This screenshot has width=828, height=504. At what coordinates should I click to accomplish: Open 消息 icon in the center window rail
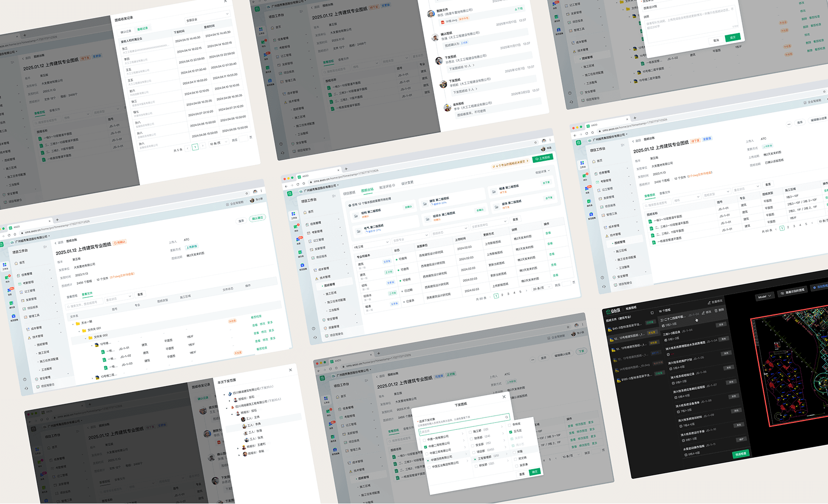[298, 240]
